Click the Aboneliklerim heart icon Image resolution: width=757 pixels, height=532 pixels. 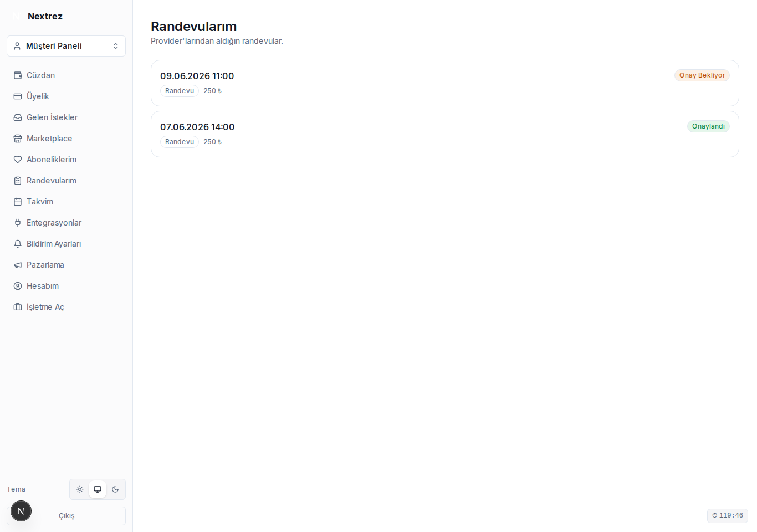(18, 160)
